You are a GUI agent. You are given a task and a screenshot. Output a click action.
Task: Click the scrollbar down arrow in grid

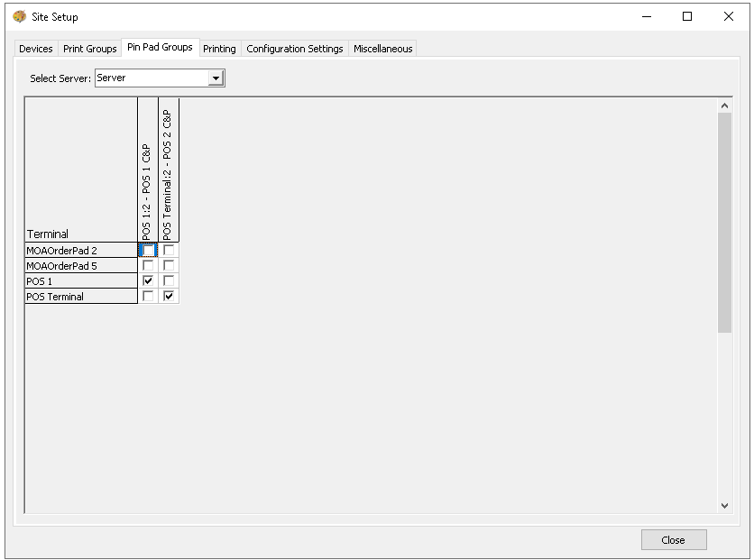pyautogui.click(x=725, y=506)
